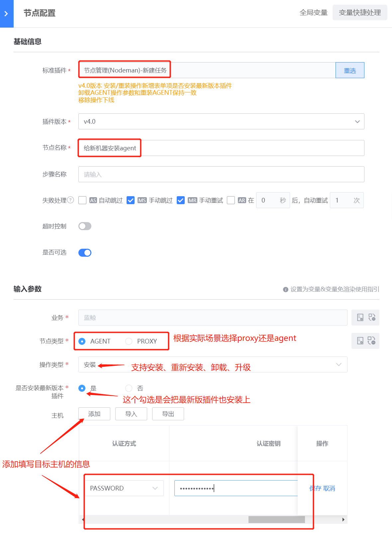This screenshot has width=392, height=548.
Task: Uncheck the MS 手动跳过 checkbox
Action: 131,200
